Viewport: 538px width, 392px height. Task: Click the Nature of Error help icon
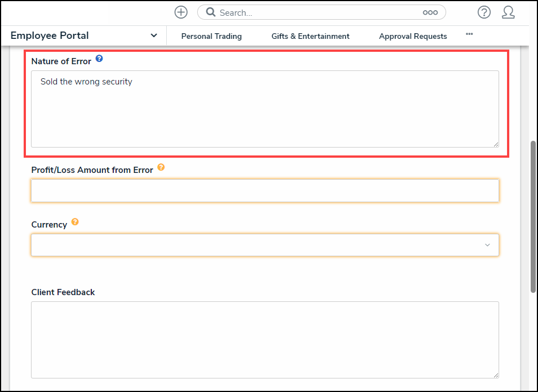[99, 59]
